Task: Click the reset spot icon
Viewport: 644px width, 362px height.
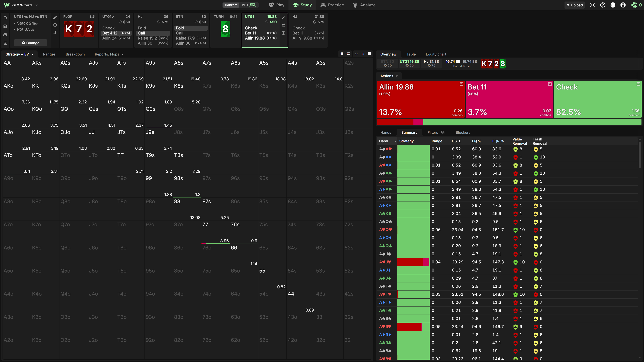Action: point(5,18)
